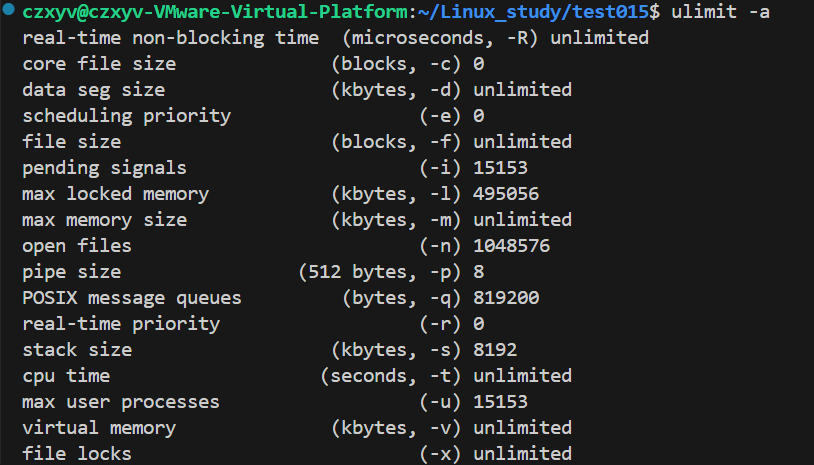This screenshot has width=814, height=465.
Task: Click the "real-time priority" label
Action: [x=121, y=324]
